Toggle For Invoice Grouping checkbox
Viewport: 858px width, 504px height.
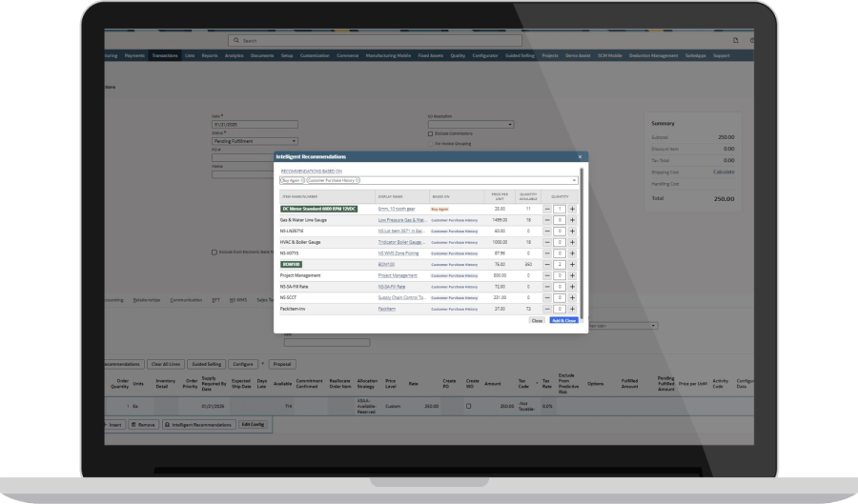tap(430, 144)
